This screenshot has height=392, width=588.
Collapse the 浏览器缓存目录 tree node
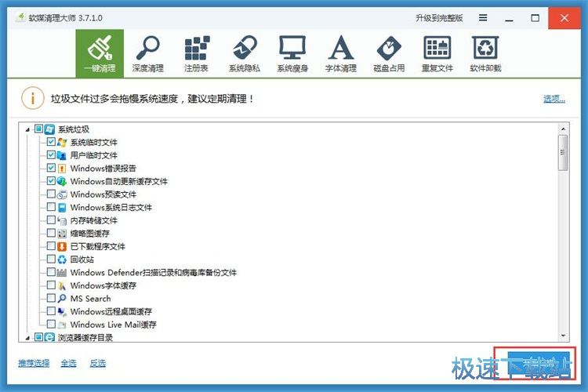tap(27, 339)
